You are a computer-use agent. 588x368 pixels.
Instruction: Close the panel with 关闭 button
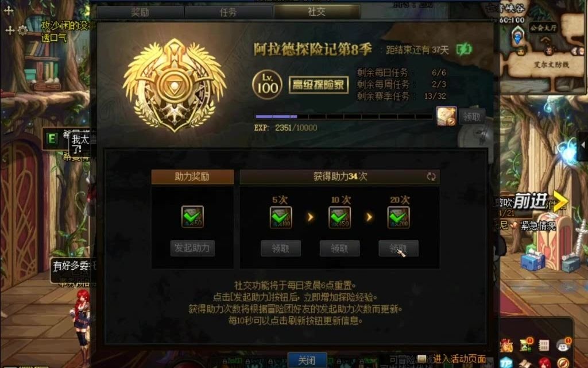(x=307, y=361)
